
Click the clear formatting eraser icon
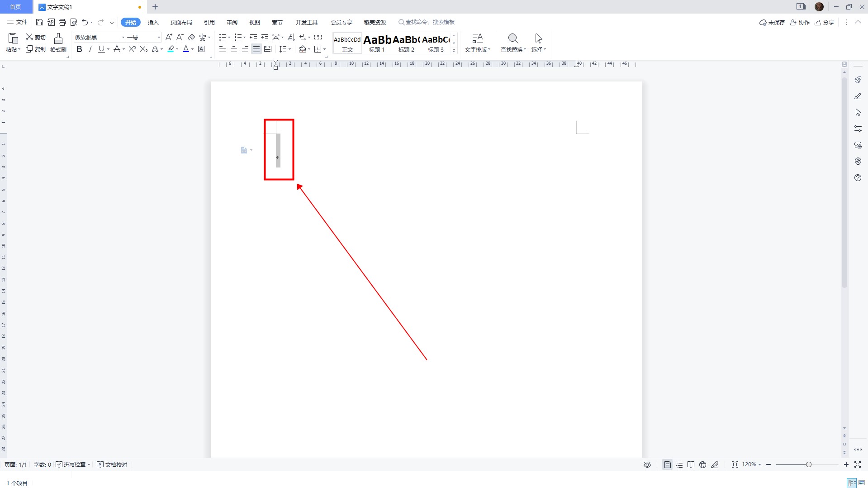click(x=191, y=37)
